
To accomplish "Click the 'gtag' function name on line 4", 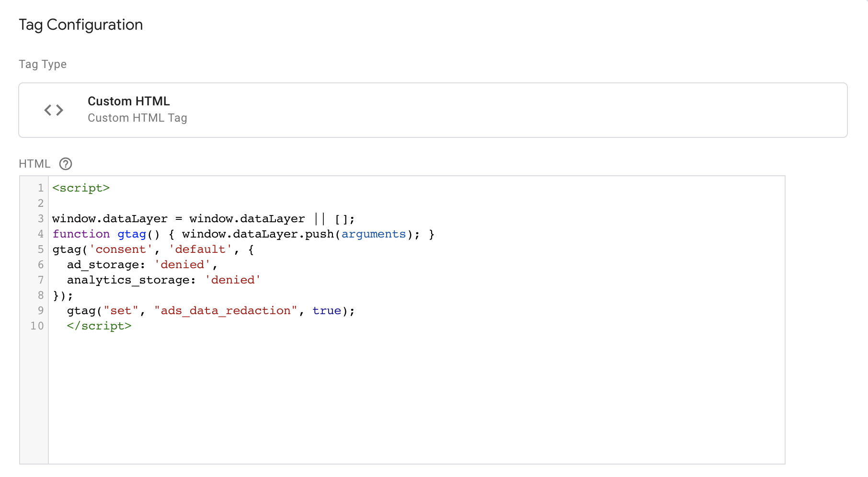I will point(132,234).
